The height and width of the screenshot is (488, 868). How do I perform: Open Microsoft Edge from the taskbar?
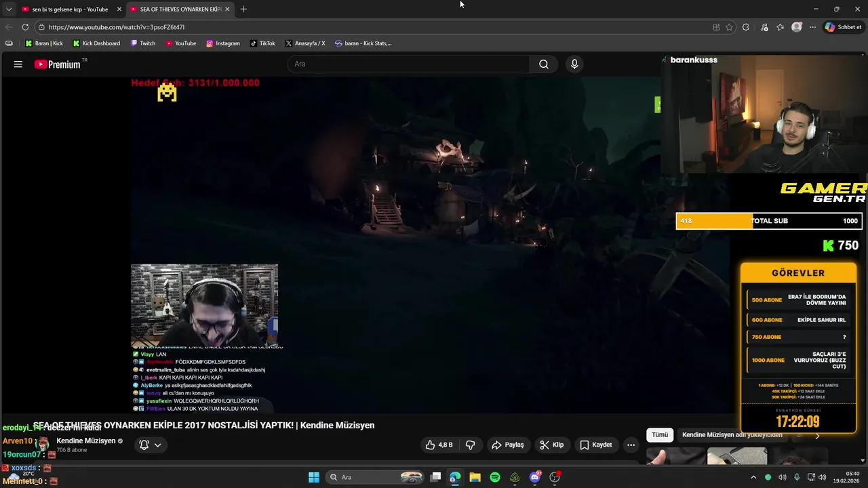(x=455, y=477)
